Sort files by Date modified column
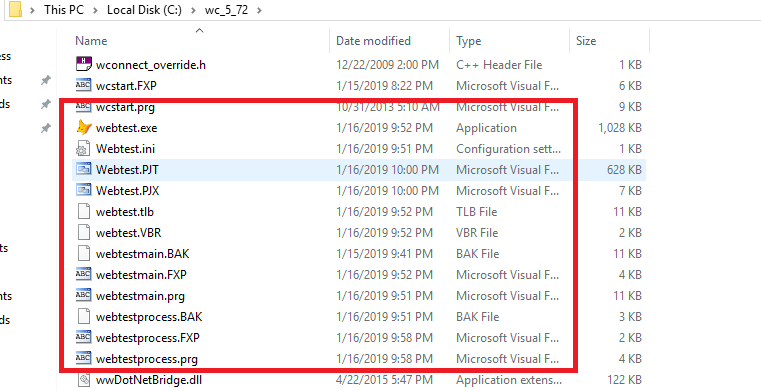 (373, 41)
